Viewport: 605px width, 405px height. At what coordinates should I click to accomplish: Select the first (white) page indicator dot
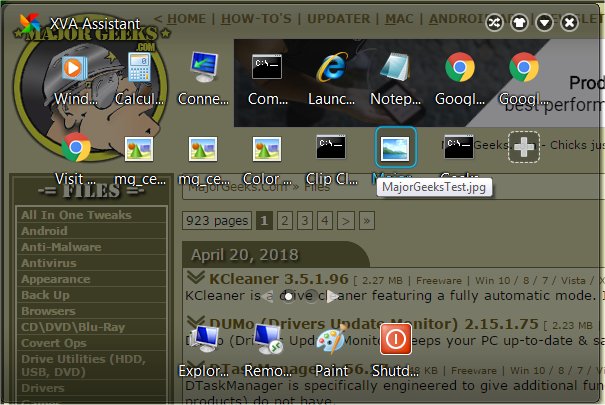point(288,297)
